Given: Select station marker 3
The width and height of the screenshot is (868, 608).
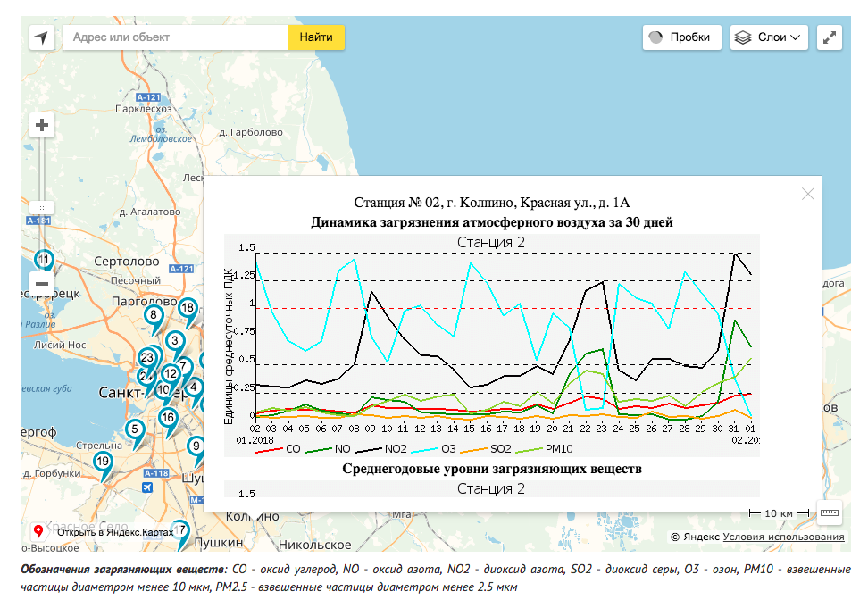Looking at the screenshot, I should [175, 341].
